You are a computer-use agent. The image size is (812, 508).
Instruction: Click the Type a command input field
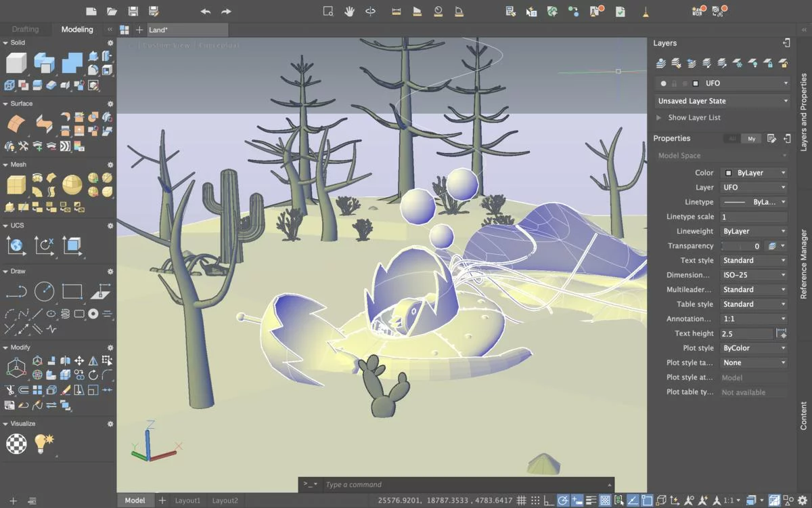pyautogui.click(x=460, y=484)
